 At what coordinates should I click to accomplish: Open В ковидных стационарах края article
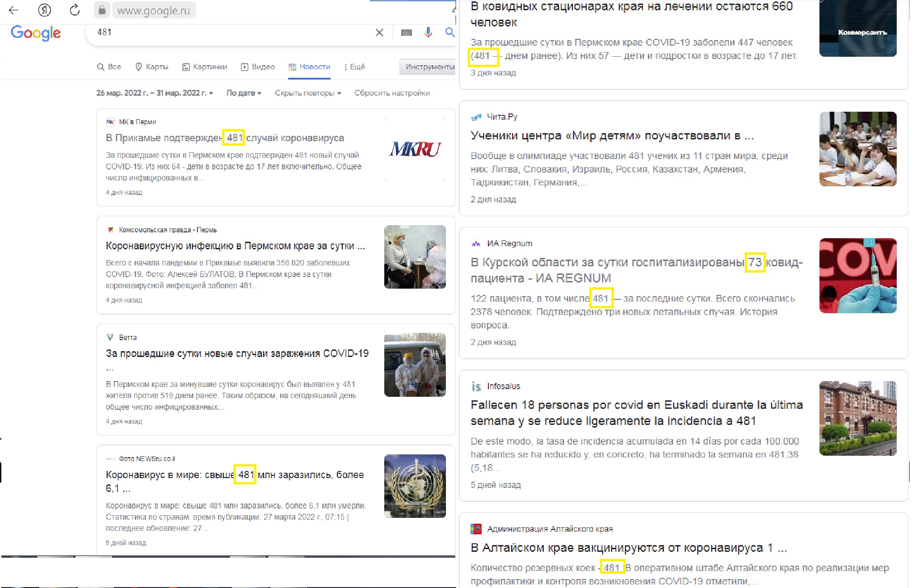point(632,14)
